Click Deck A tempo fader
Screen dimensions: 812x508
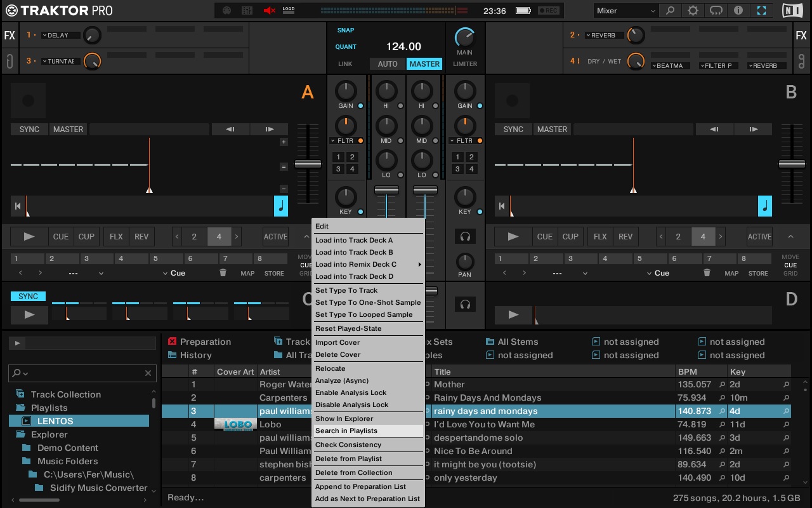pyautogui.click(x=308, y=164)
